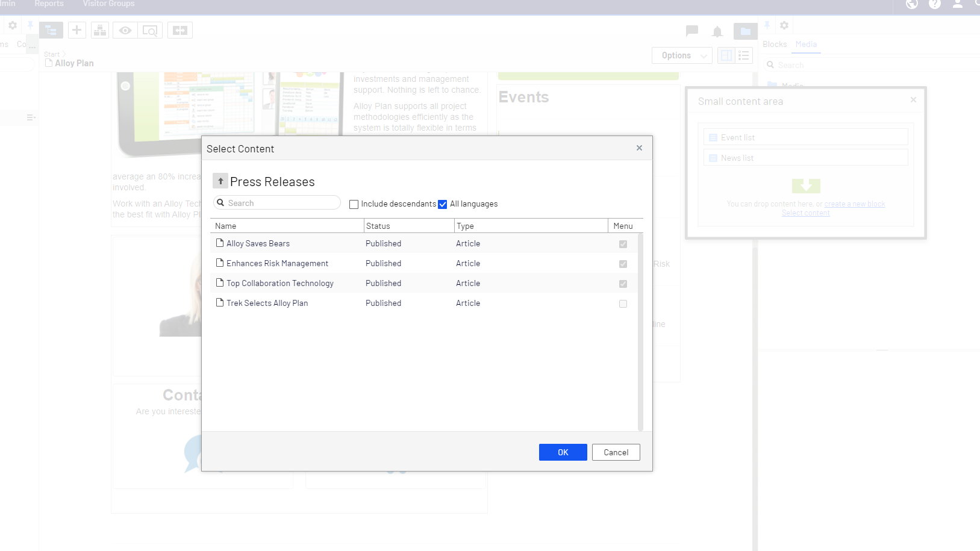The height and width of the screenshot is (551, 980).
Task: Open global sites globe icon
Action: pyautogui.click(x=912, y=4)
